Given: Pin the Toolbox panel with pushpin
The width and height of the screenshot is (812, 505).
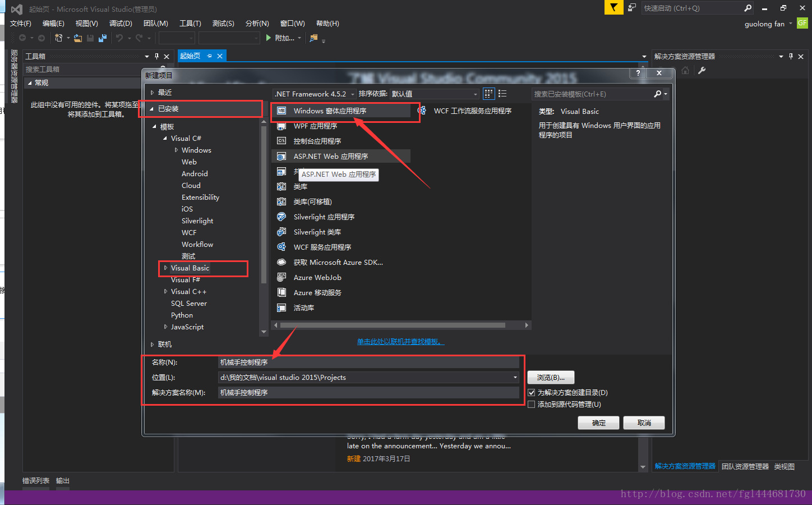Looking at the screenshot, I should 156,56.
